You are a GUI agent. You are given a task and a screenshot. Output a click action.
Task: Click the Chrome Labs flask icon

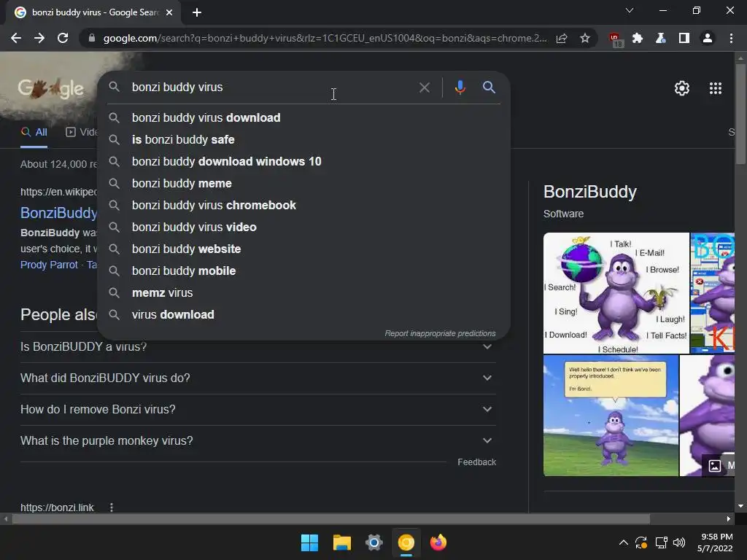coord(661,38)
